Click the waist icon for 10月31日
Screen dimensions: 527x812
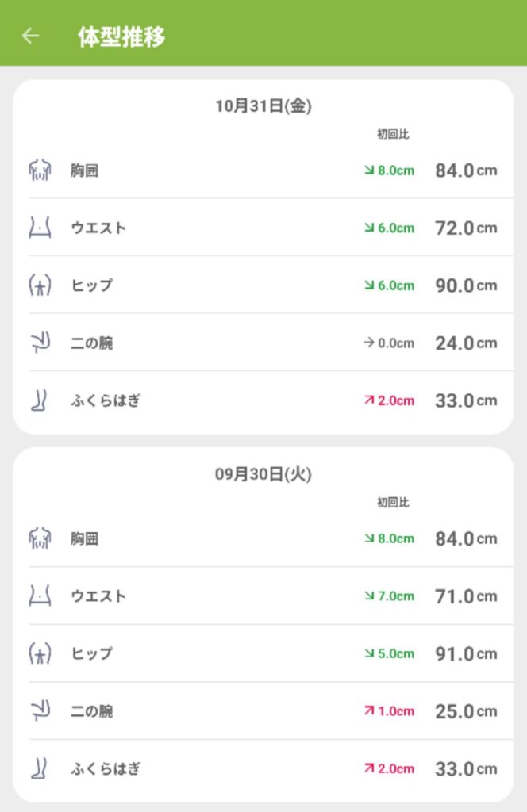coord(40,228)
